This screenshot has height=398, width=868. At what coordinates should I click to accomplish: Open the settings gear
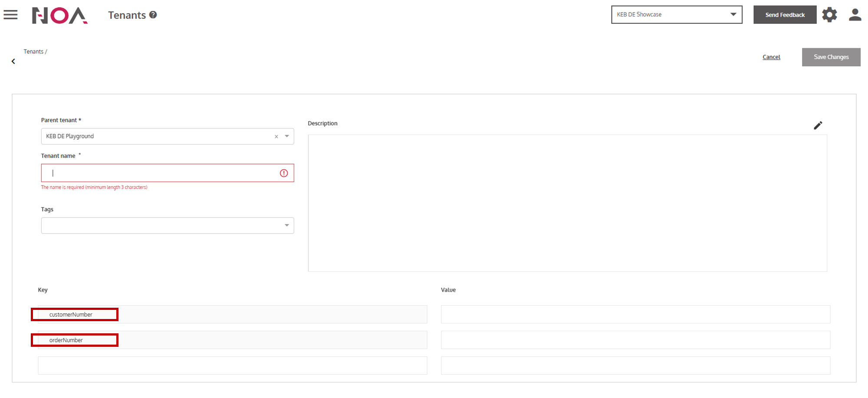(829, 15)
